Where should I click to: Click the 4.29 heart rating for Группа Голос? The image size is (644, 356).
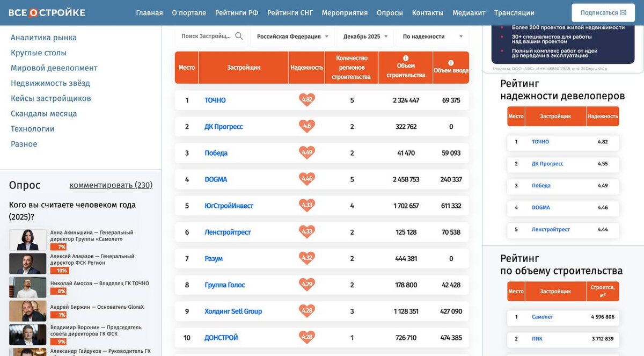(x=307, y=284)
